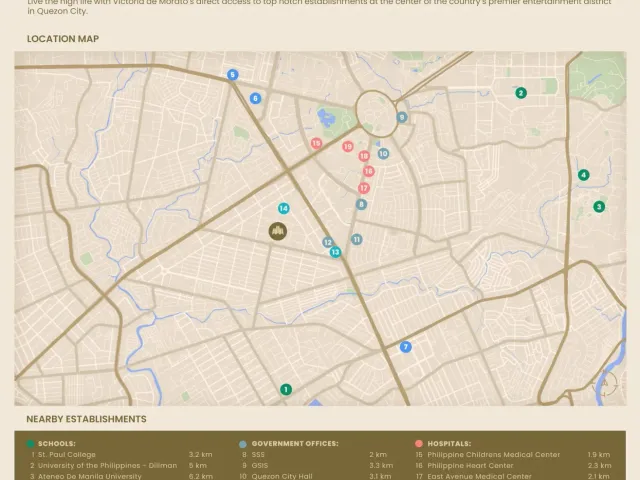Select teal map marker number 14
The image size is (640, 480).
click(x=283, y=209)
